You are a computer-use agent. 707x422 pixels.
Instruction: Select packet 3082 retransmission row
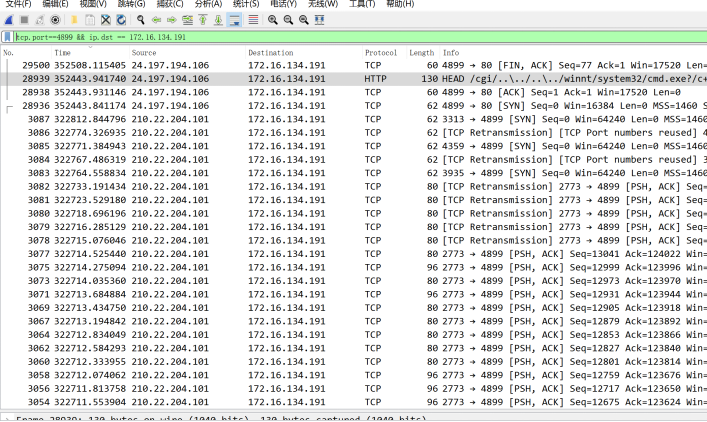(x=354, y=187)
